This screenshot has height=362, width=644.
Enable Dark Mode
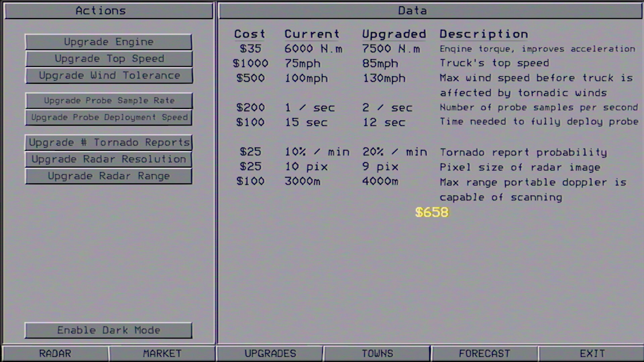tap(109, 330)
